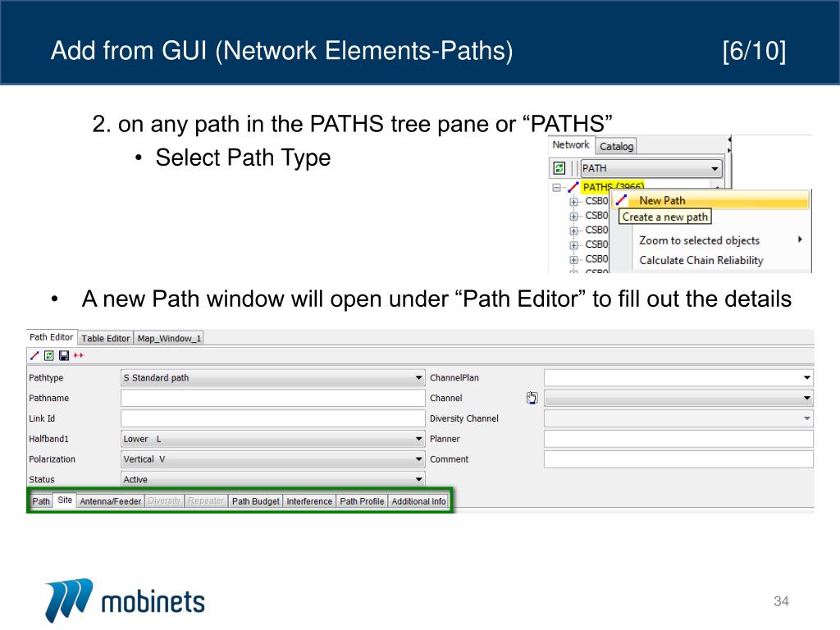The image size is (840, 630).
Task: Open the ChannelPlan dropdown
Action: point(678,377)
